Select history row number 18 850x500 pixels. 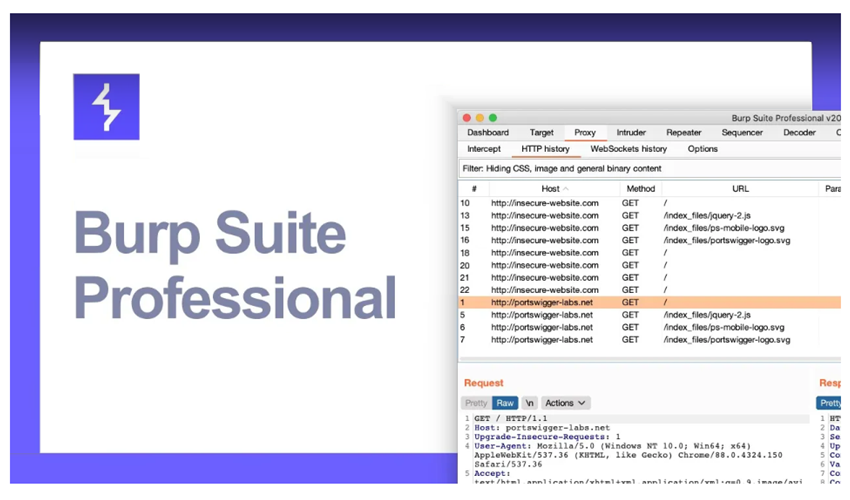click(650, 253)
